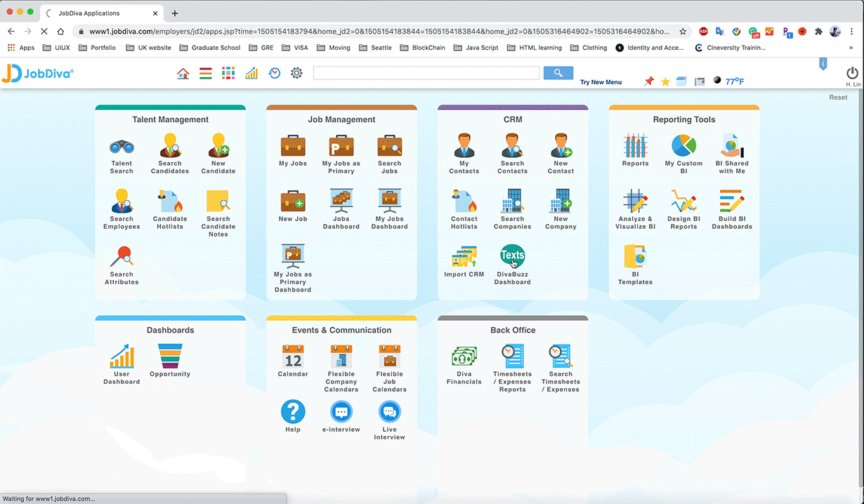
Task: Open My Contacts in CRM
Action: click(464, 145)
